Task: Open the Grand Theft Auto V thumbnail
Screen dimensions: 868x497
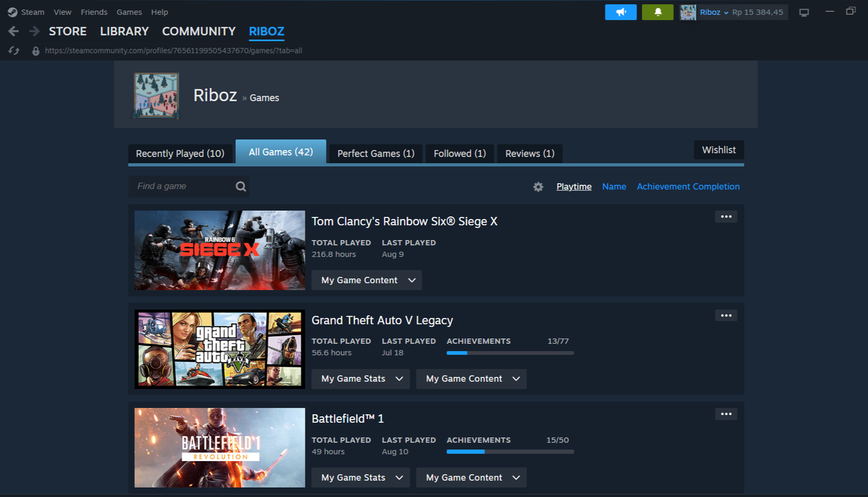Action: click(220, 349)
